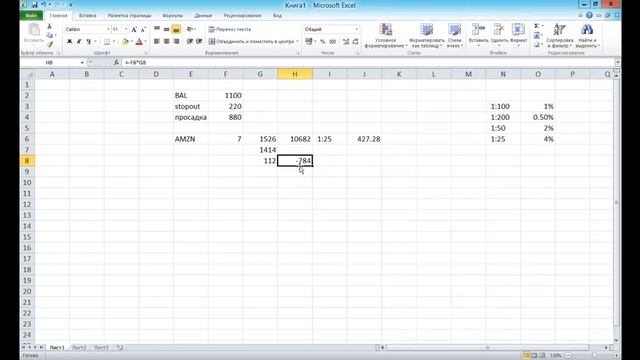Set top vertical alignment

(x=157, y=29)
